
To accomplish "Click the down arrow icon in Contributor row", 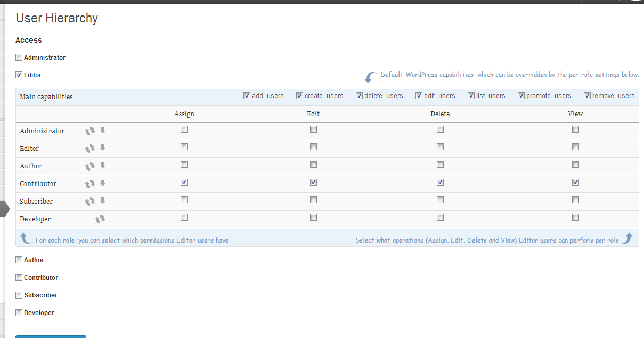I will 103,183.
